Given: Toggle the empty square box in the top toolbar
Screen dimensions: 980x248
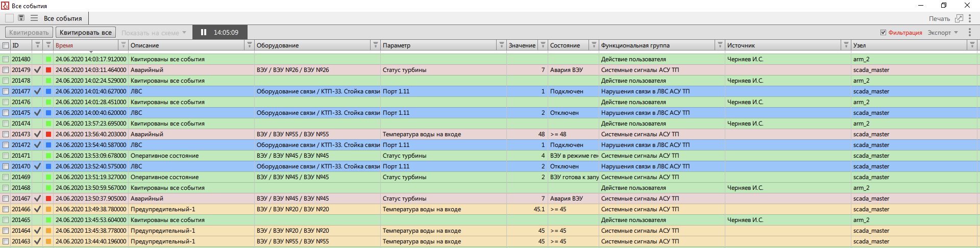Looking at the screenshot, I should point(9,18).
